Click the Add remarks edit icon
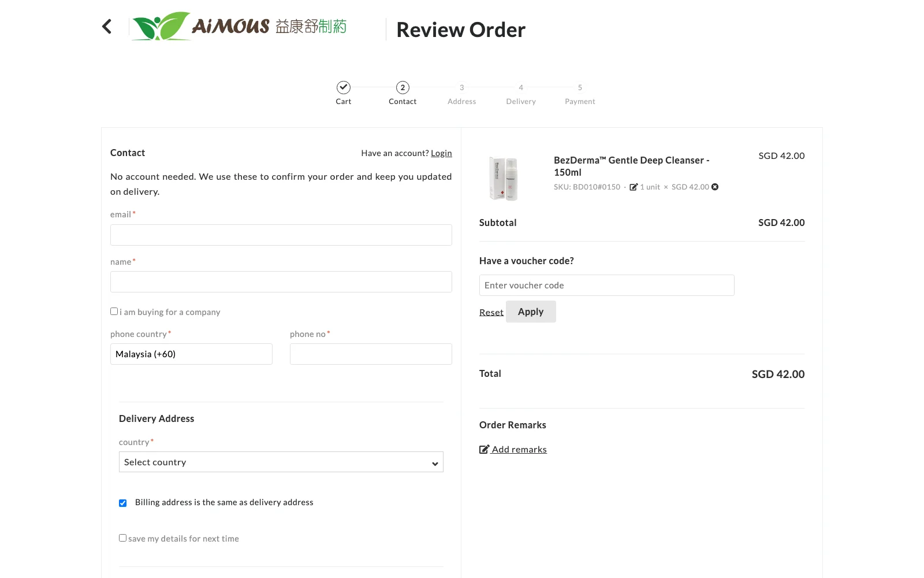924x578 pixels. (x=484, y=449)
